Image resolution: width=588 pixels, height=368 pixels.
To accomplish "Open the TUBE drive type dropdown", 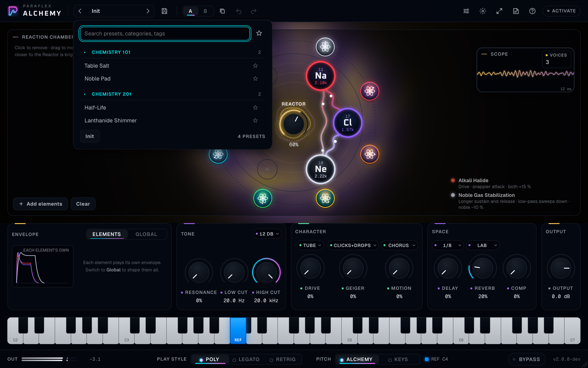I will tap(310, 245).
